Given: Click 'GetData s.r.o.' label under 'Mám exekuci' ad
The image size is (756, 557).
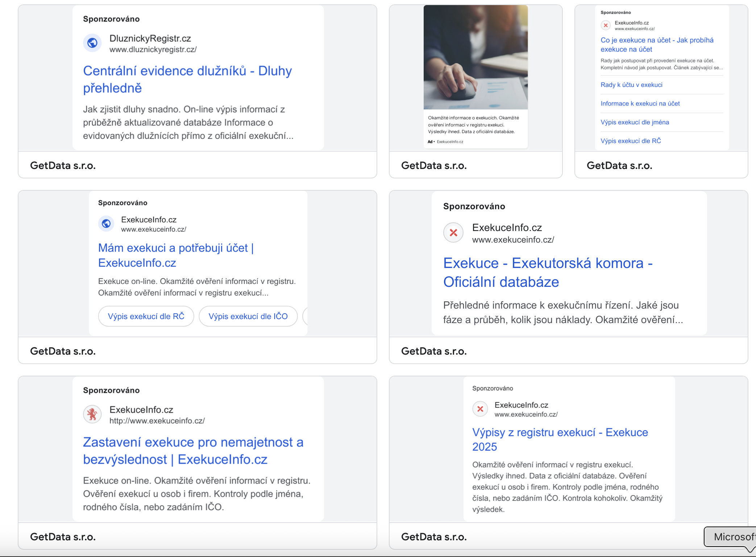Looking at the screenshot, I should [x=63, y=351].
